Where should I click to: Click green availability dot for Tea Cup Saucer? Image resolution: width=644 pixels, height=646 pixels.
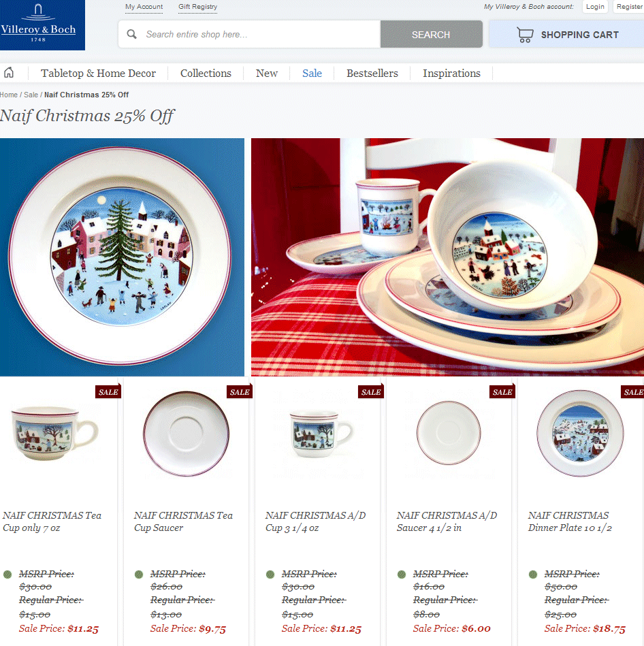[139, 574]
